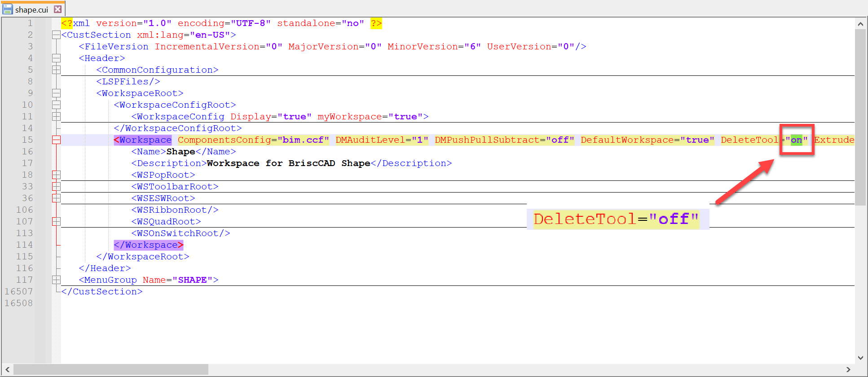
Task: Click the ComponentsConfig="bim.ccf" attribute
Action: [x=253, y=140]
